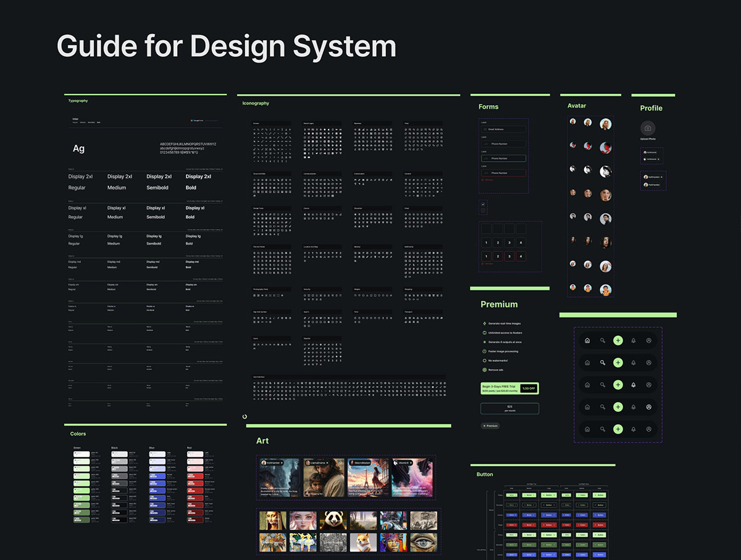The width and height of the screenshot is (741, 560).
Task: Select the $25 per month plan button
Action: pos(509,408)
